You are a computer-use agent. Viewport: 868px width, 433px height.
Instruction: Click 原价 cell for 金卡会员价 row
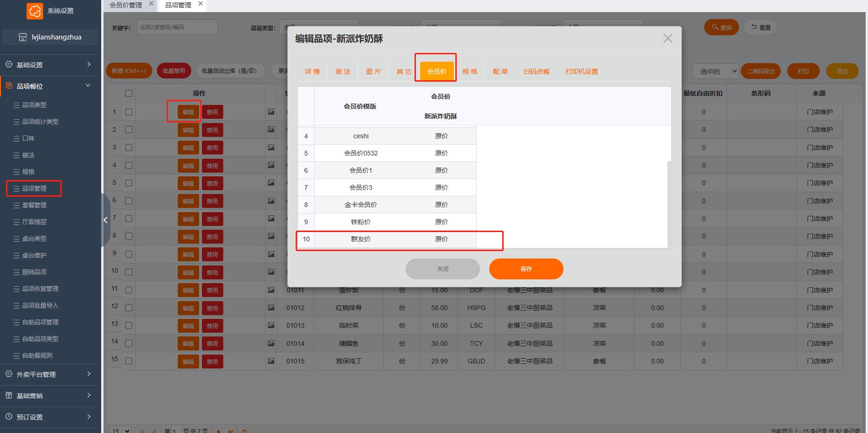tap(441, 205)
